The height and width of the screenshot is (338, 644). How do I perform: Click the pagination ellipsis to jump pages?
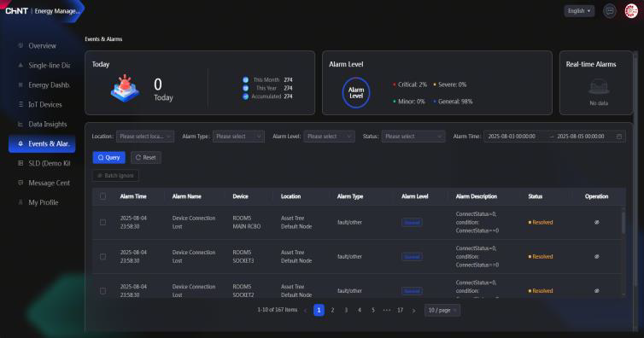386,310
